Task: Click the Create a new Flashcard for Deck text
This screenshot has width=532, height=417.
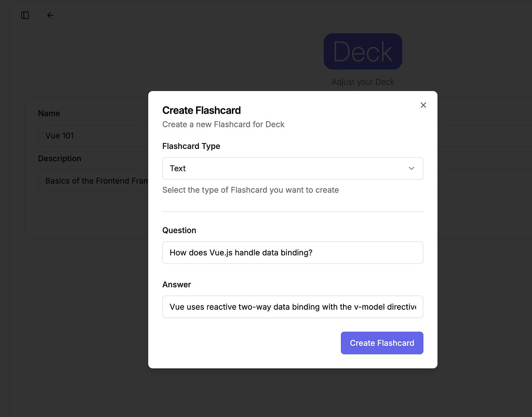Action: pyautogui.click(x=223, y=124)
